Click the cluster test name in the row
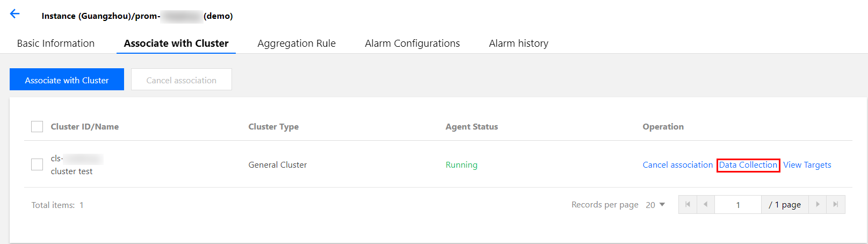Image resolution: width=868 pixels, height=244 pixels. 71,171
